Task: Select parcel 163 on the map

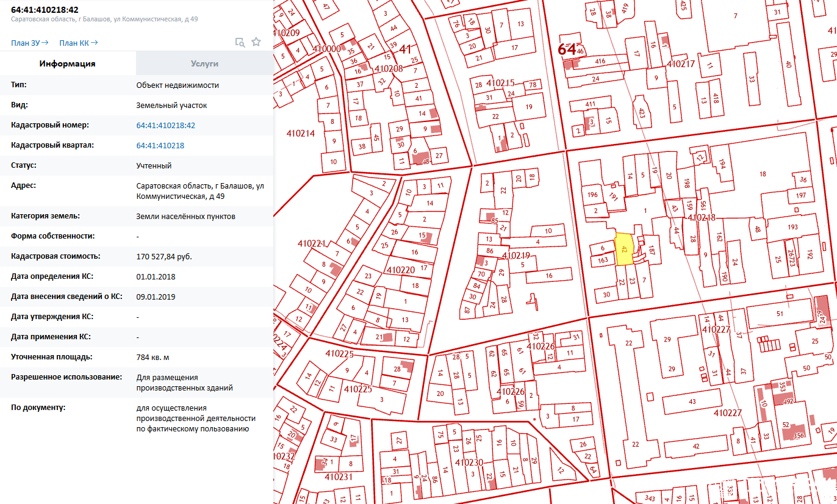Action: (x=603, y=261)
